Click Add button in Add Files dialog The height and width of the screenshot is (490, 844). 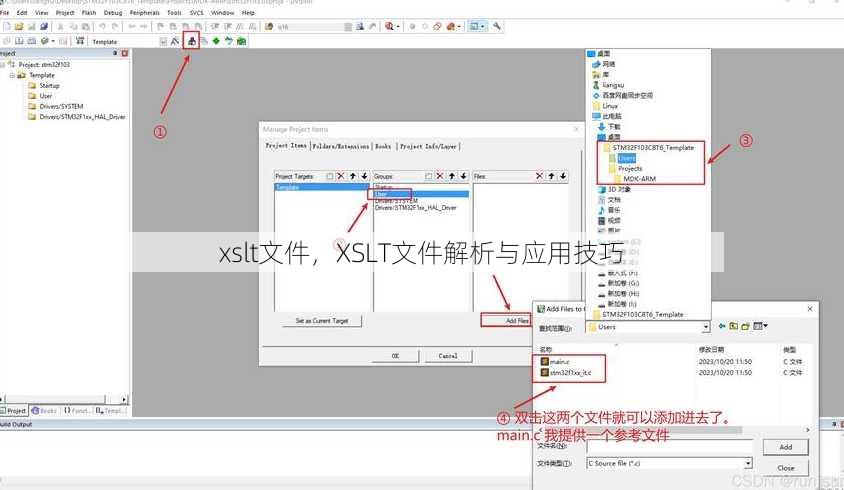coord(785,447)
